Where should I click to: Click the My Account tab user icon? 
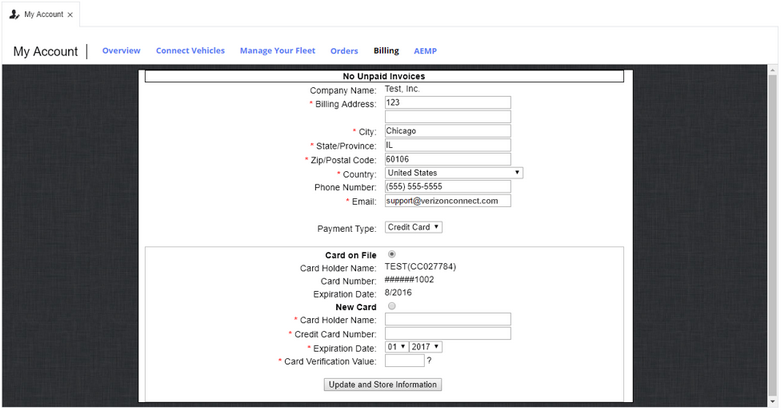[x=14, y=14]
